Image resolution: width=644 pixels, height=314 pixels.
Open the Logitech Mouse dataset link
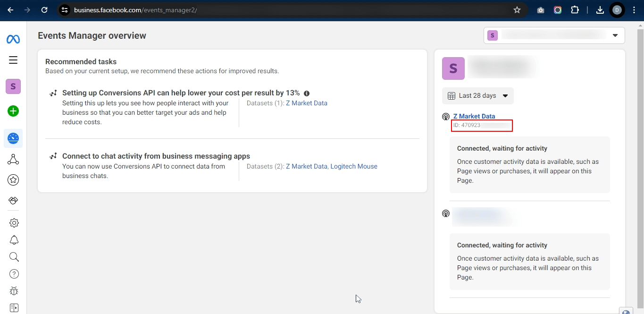[354, 166]
